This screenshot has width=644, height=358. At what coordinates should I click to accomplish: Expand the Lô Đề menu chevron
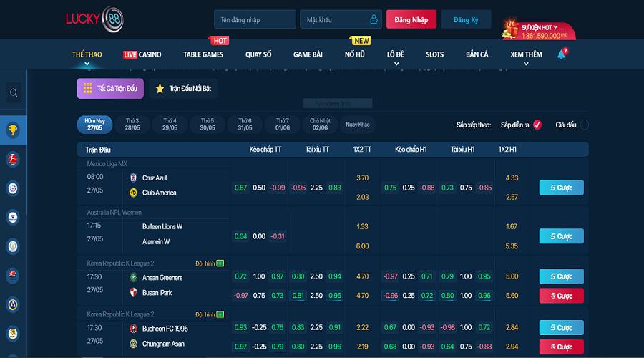point(396,64)
